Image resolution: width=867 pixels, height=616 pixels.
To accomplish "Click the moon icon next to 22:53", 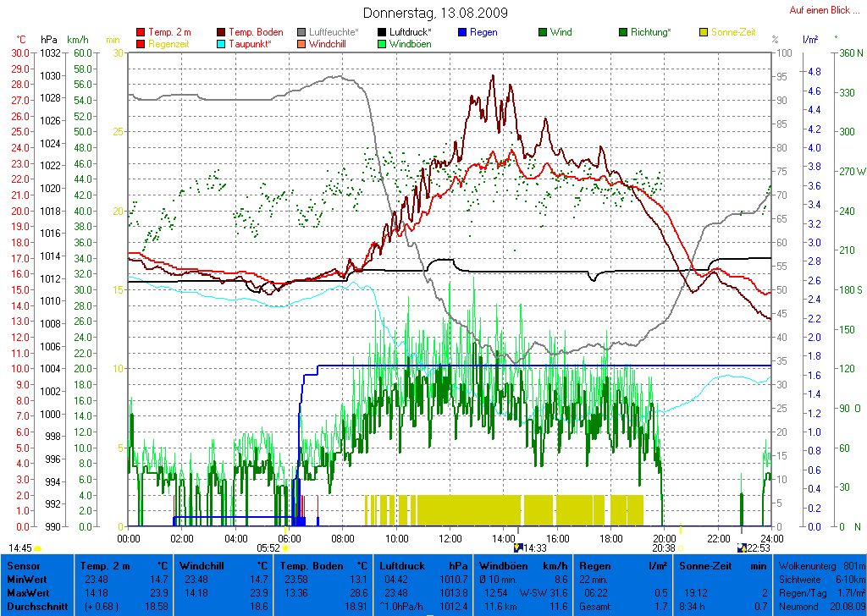I will pyautogui.click(x=743, y=548).
